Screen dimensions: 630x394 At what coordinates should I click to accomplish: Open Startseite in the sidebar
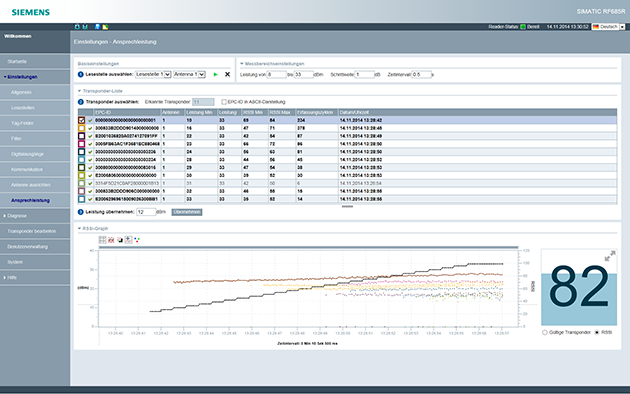[x=17, y=62]
